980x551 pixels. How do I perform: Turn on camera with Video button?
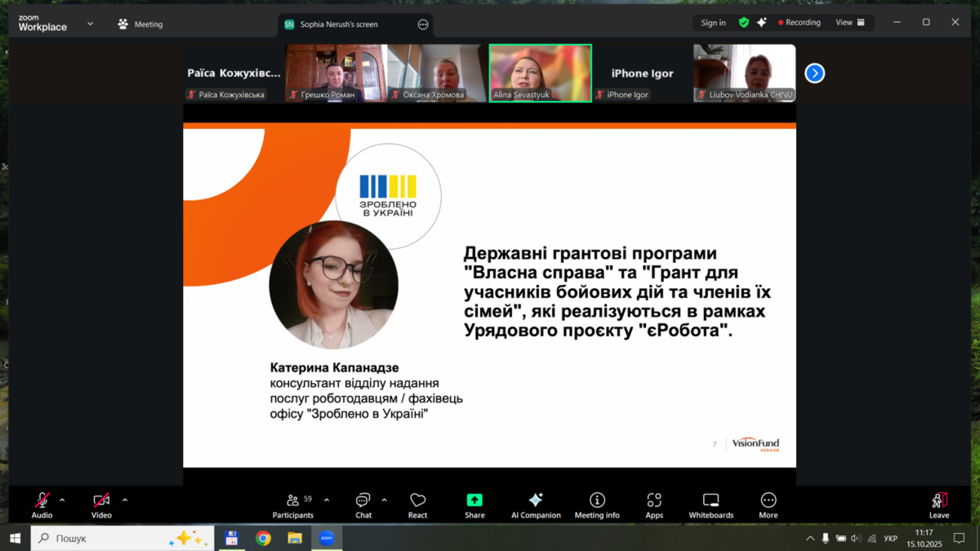point(101,505)
